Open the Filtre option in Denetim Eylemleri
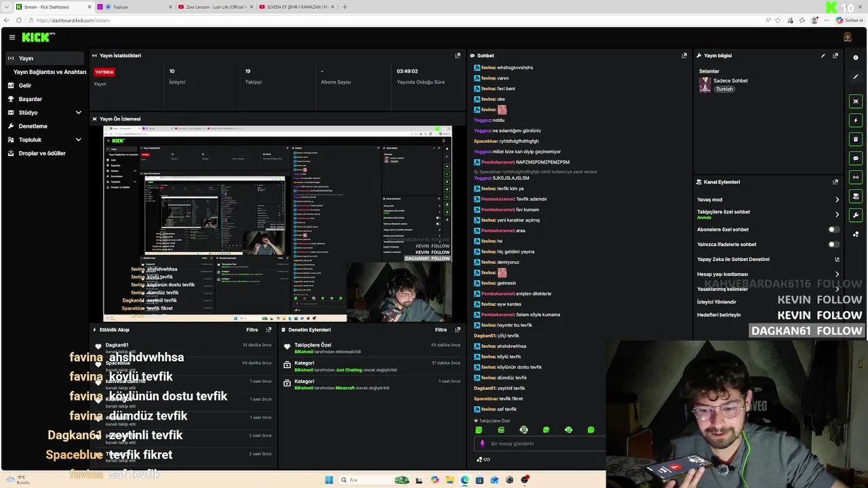This screenshot has height=488, width=868. [441, 329]
